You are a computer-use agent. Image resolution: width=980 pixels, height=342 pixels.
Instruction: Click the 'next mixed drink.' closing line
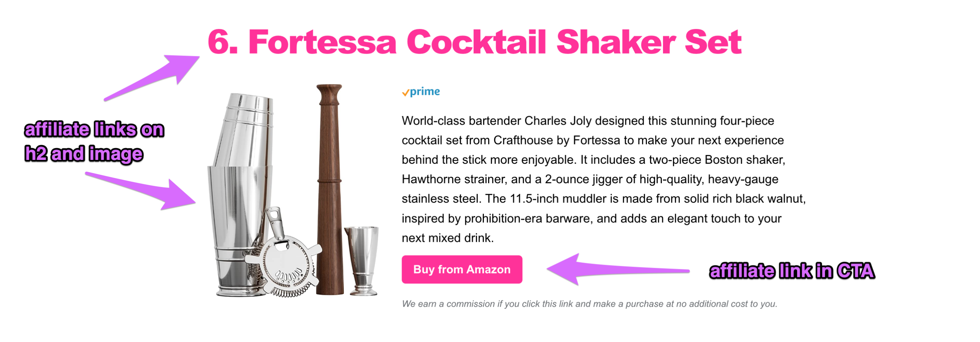click(448, 238)
